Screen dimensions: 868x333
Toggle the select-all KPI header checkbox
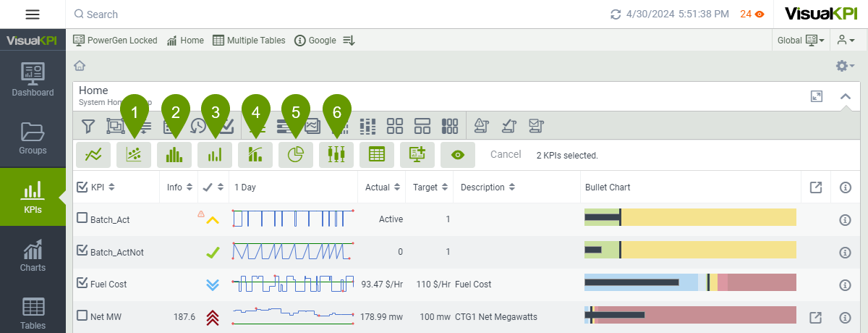click(82, 187)
